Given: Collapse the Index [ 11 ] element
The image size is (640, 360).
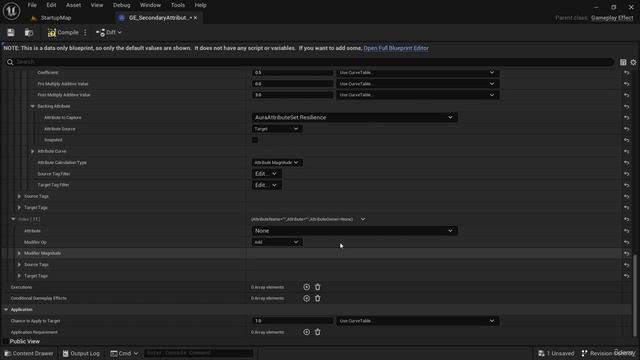Looking at the screenshot, I should tap(13, 219).
